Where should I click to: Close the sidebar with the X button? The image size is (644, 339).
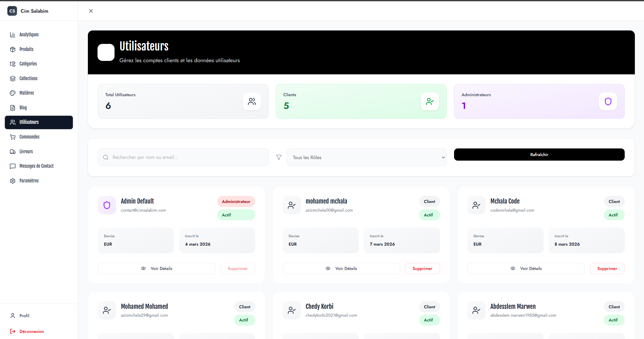coord(91,11)
